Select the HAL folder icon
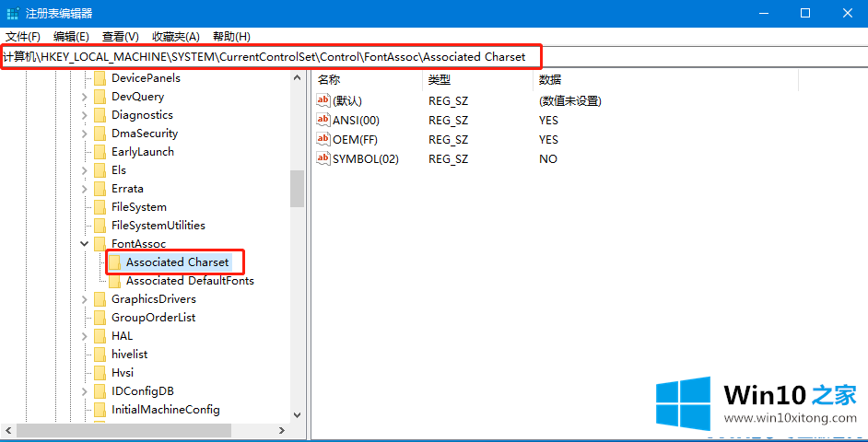This screenshot has width=868, height=442. point(100,336)
